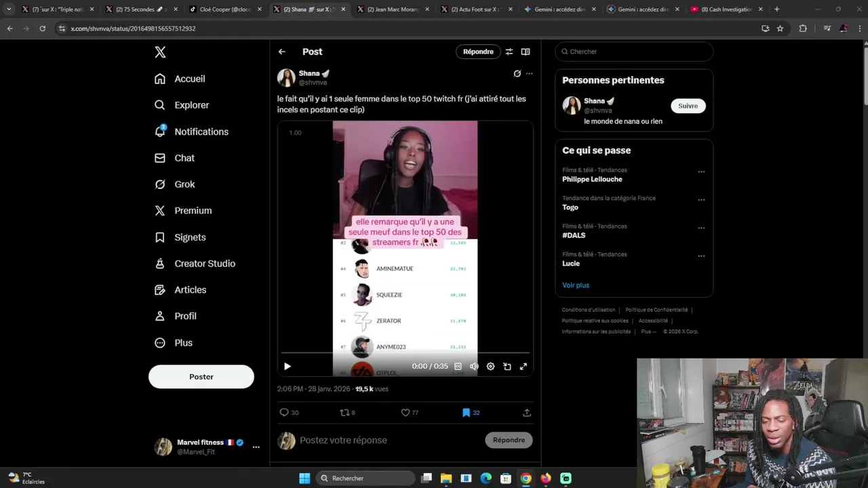Open video settings gear
This screenshot has width=868, height=488.
[490, 367]
